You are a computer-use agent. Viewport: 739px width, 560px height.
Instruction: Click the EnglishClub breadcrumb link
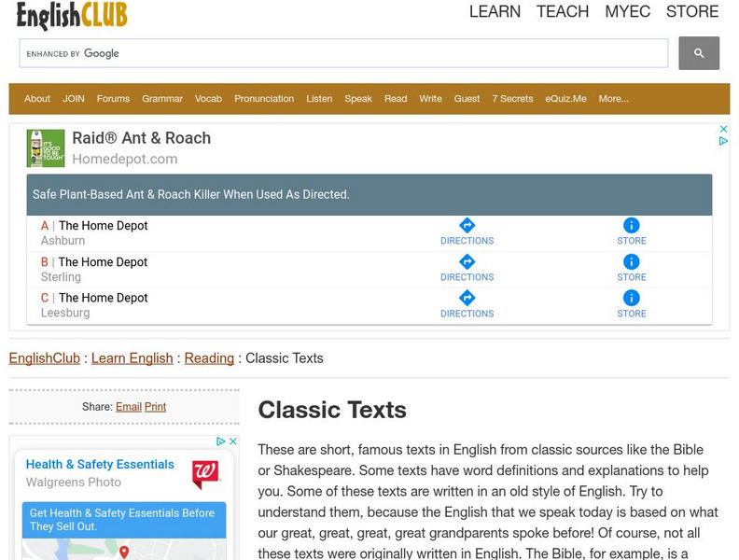pyautogui.click(x=45, y=358)
